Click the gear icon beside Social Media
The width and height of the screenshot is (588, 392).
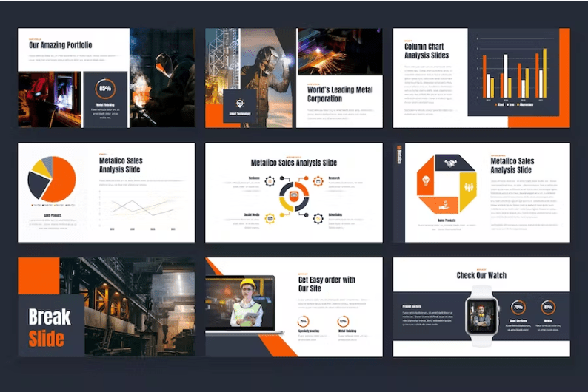[x=270, y=217]
